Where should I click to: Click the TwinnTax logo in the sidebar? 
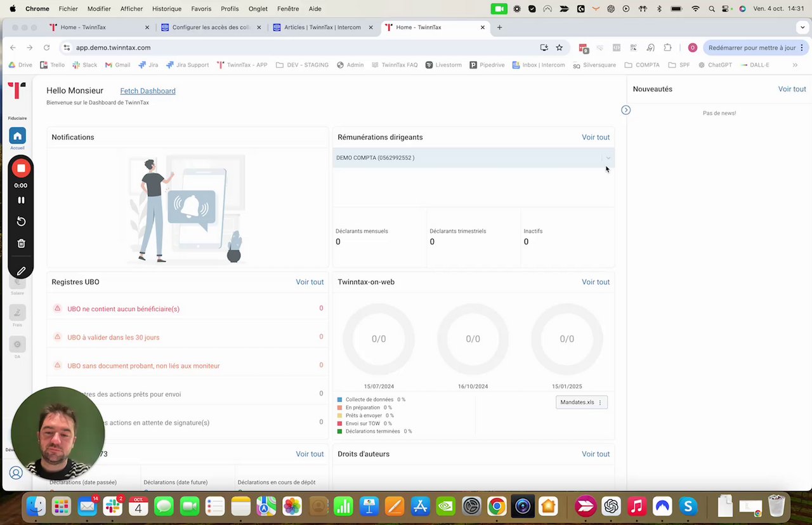tap(17, 91)
